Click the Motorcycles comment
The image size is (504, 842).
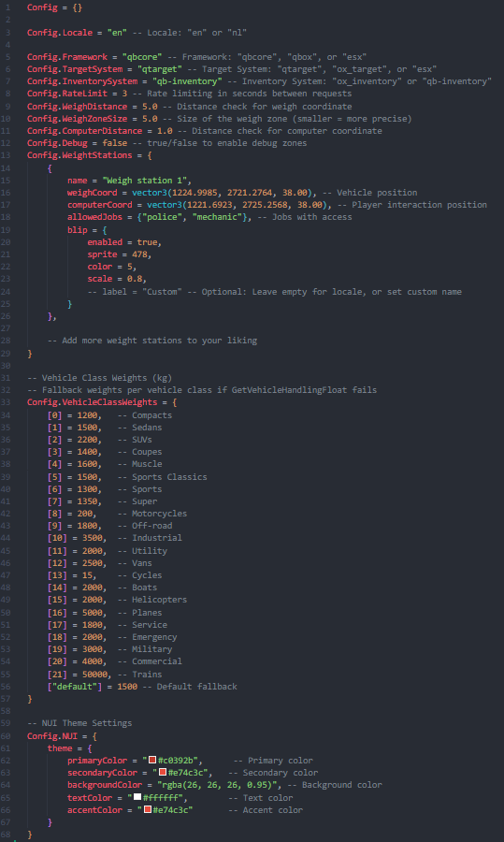(151, 514)
